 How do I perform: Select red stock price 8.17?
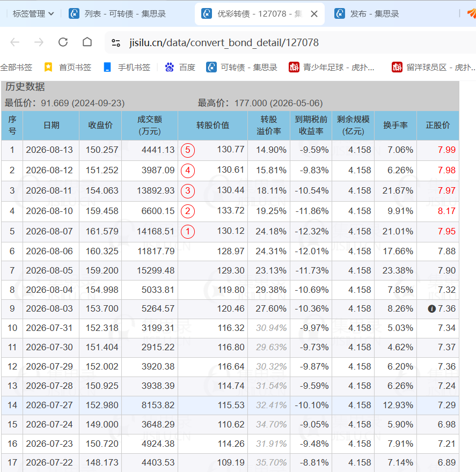point(446,211)
